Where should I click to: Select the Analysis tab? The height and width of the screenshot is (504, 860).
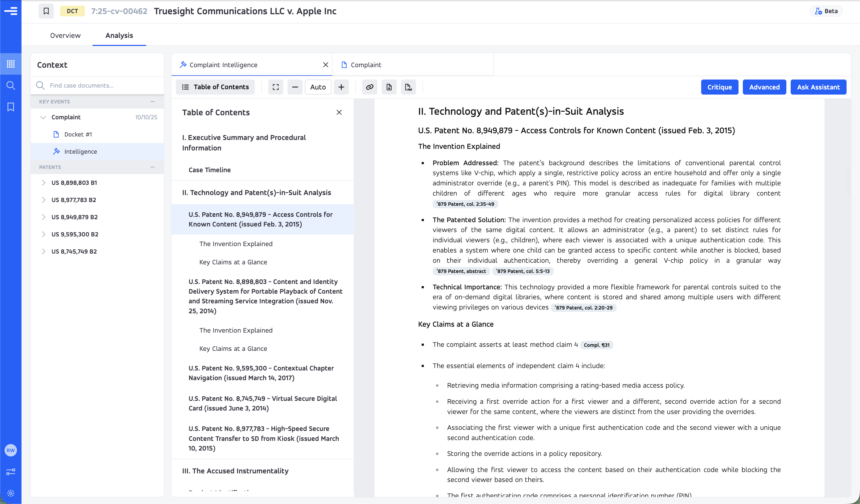(119, 35)
